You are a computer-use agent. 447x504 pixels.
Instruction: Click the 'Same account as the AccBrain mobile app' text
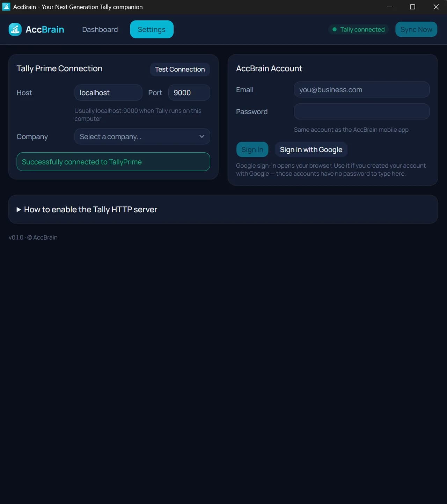click(351, 130)
